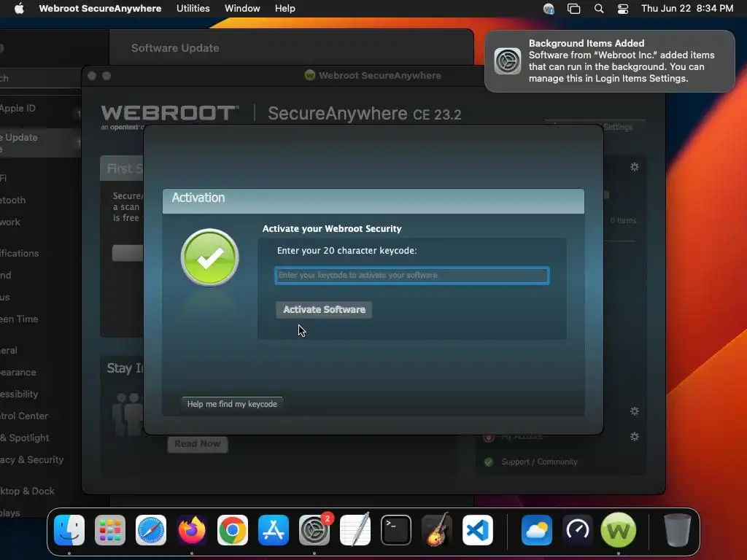This screenshot has height=560, width=747.
Task: Click the Stage Manager windows icon in menu bar
Action: tap(573, 9)
